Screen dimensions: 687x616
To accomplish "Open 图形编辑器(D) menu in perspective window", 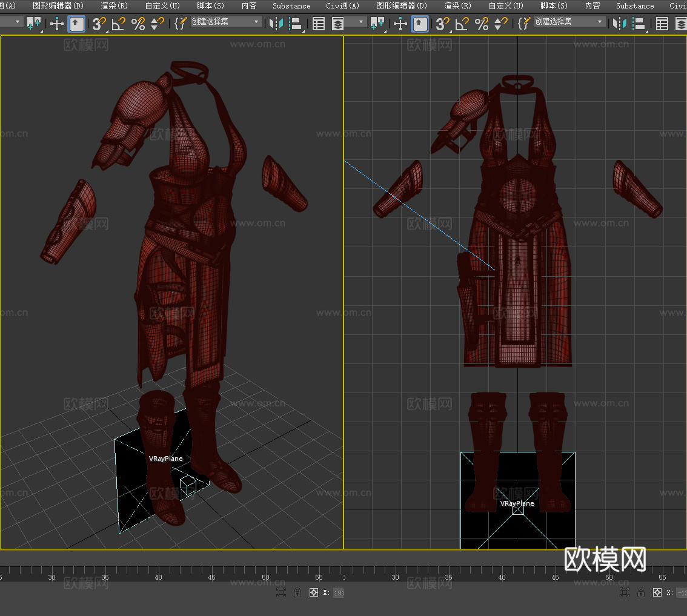I will coord(58,5).
